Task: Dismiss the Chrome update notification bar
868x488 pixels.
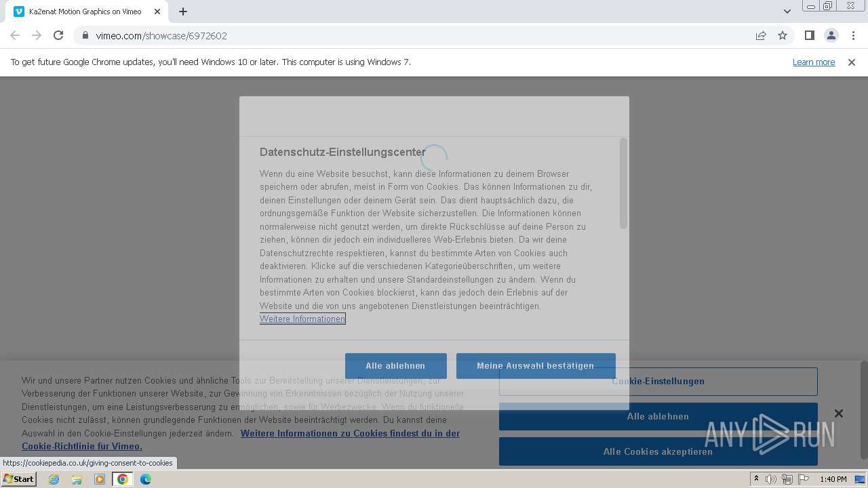Action: tap(851, 62)
